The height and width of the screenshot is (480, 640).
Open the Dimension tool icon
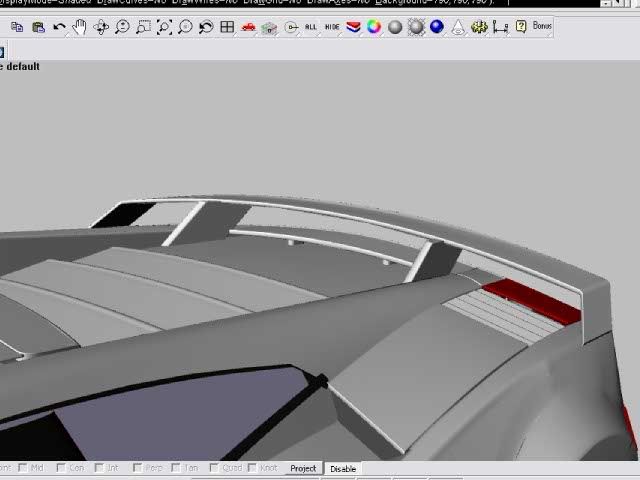(x=500, y=27)
